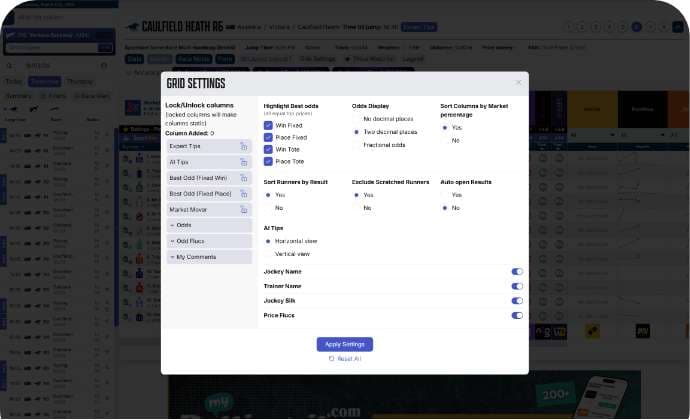Lock the Expert Tips column

click(x=243, y=146)
